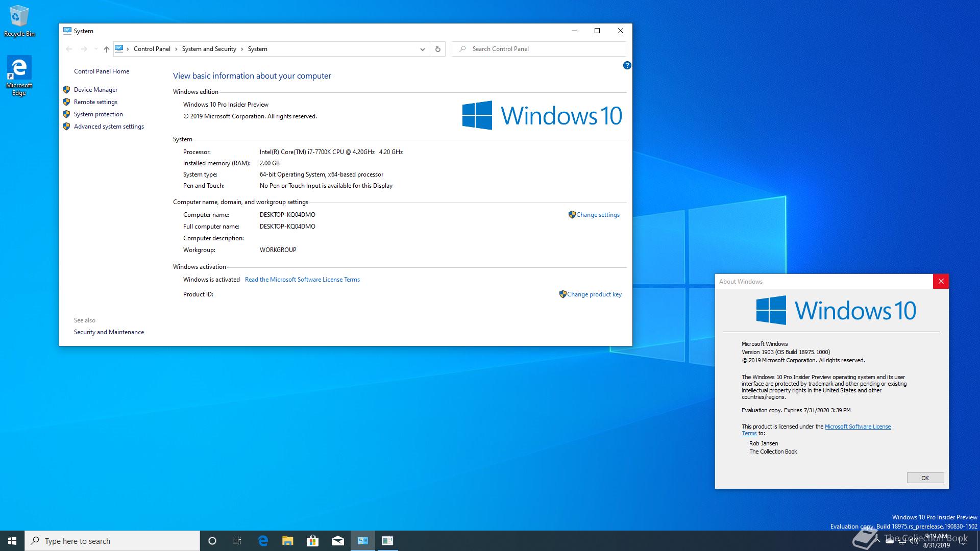Open Control Panel Home link
This screenshot has width=980, height=551.
[x=102, y=71]
